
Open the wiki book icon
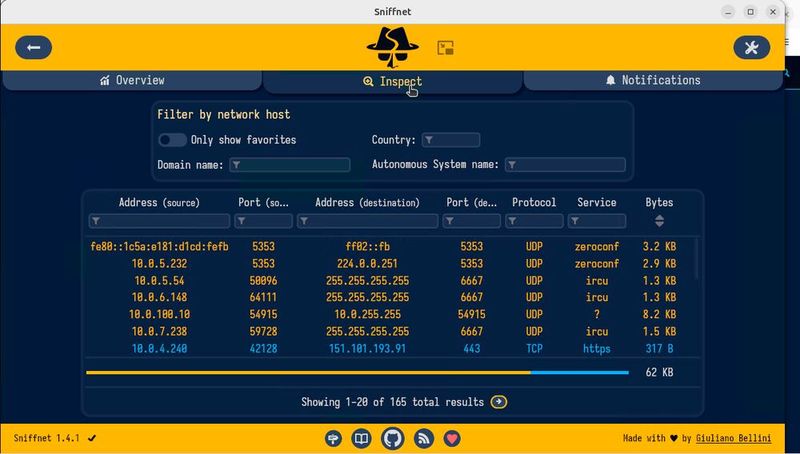click(x=361, y=438)
